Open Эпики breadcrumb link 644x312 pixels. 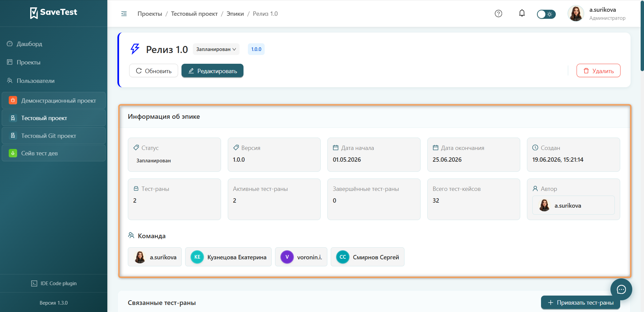pyautogui.click(x=235, y=14)
